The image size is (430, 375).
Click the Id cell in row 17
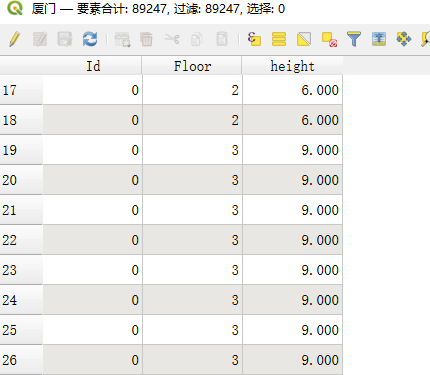tap(93, 90)
